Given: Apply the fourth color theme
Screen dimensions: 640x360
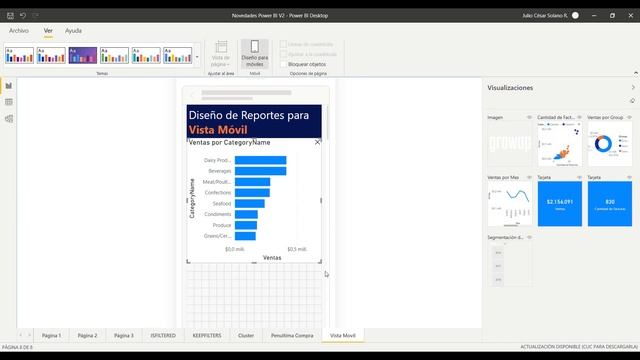Looking at the screenshot, I should tap(114, 56).
